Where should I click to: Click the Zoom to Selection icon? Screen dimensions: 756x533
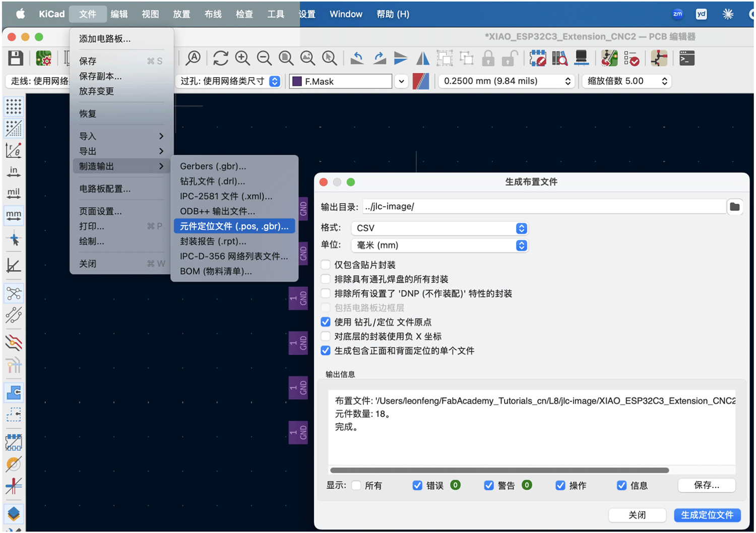(x=330, y=58)
